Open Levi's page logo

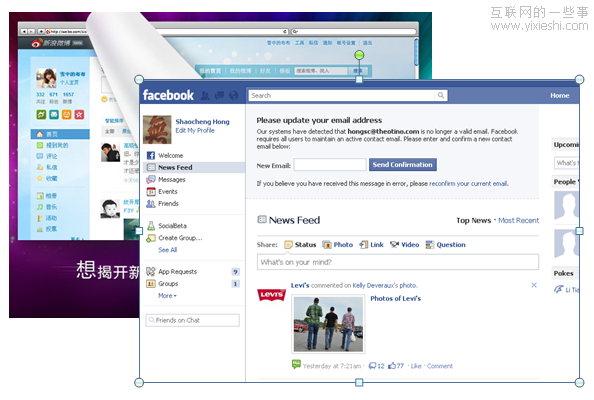click(271, 295)
